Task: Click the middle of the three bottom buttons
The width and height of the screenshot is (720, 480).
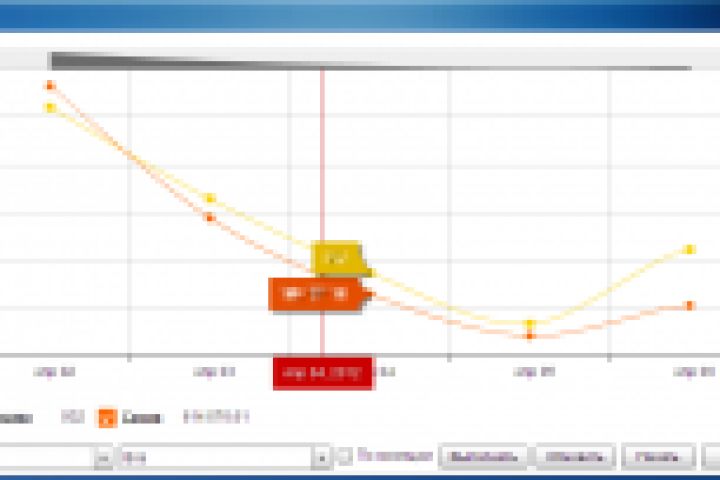Action: tap(574, 457)
